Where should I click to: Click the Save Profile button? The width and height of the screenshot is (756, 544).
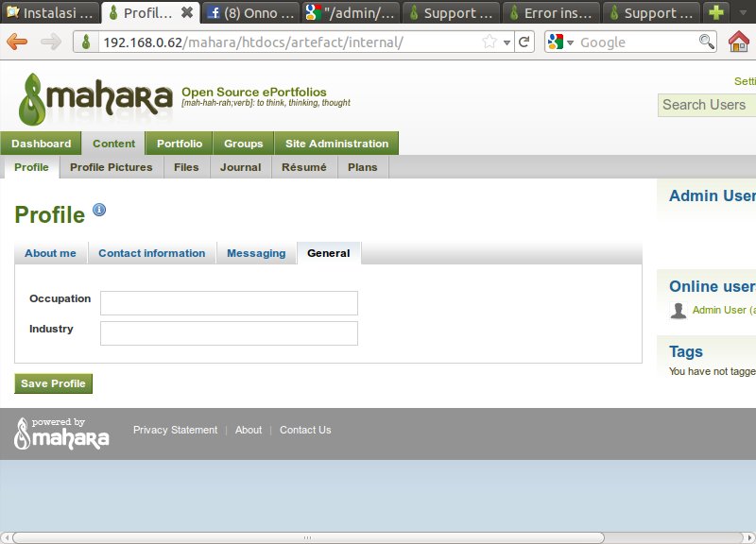click(54, 383)
